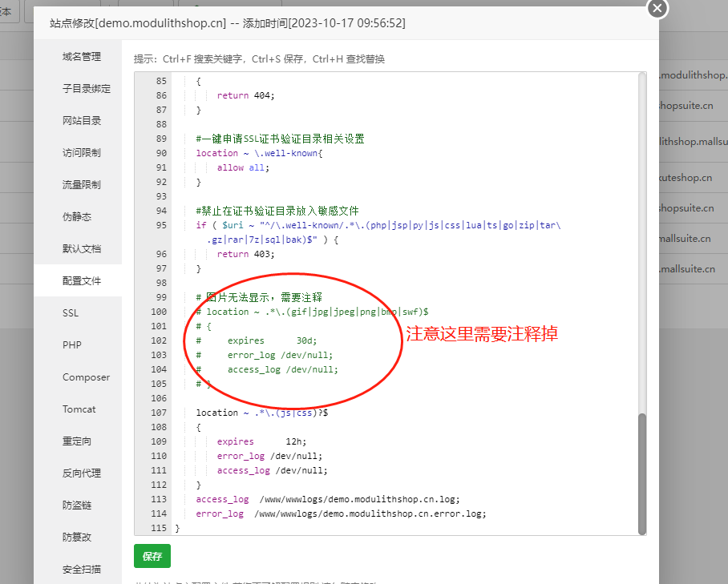Select the 流量限制 sidebar item
This screenshot has height=584, width=728.
click(82, 185)
